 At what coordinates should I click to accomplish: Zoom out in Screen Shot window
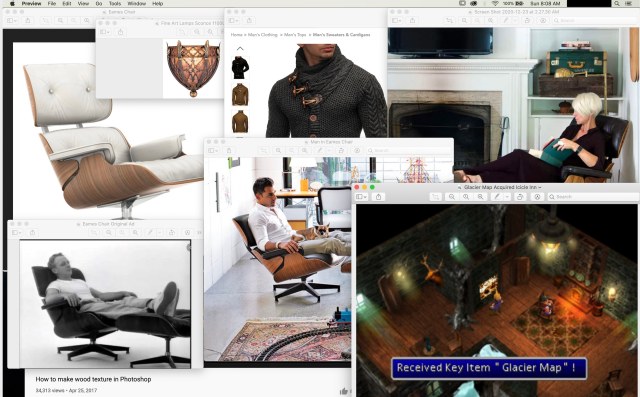(464, 20)
